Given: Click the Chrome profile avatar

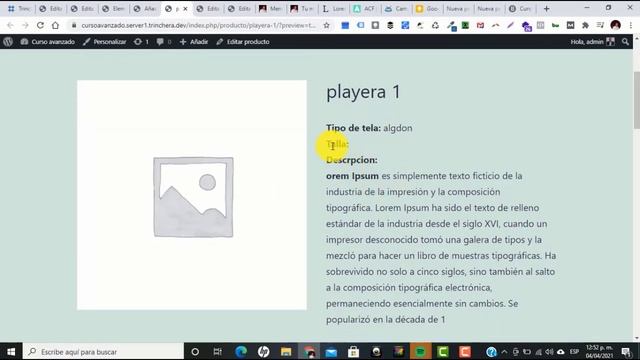Looking at the screenshot, I should (616, 25).
